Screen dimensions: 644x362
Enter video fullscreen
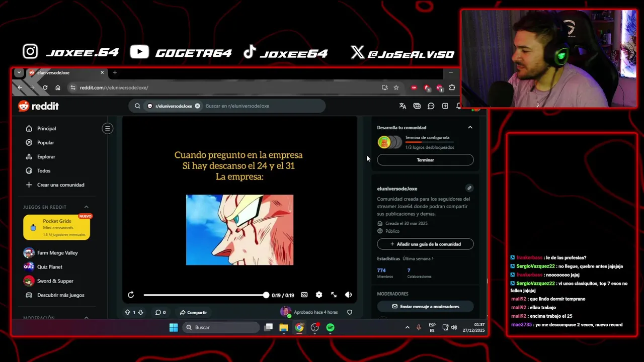click(334, 295)
